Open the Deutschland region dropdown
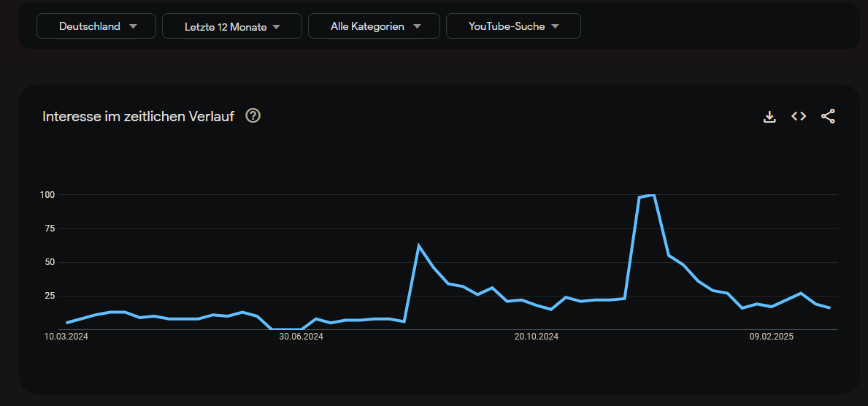This screenshot has width=868, height=406. (x=96, y=26)
